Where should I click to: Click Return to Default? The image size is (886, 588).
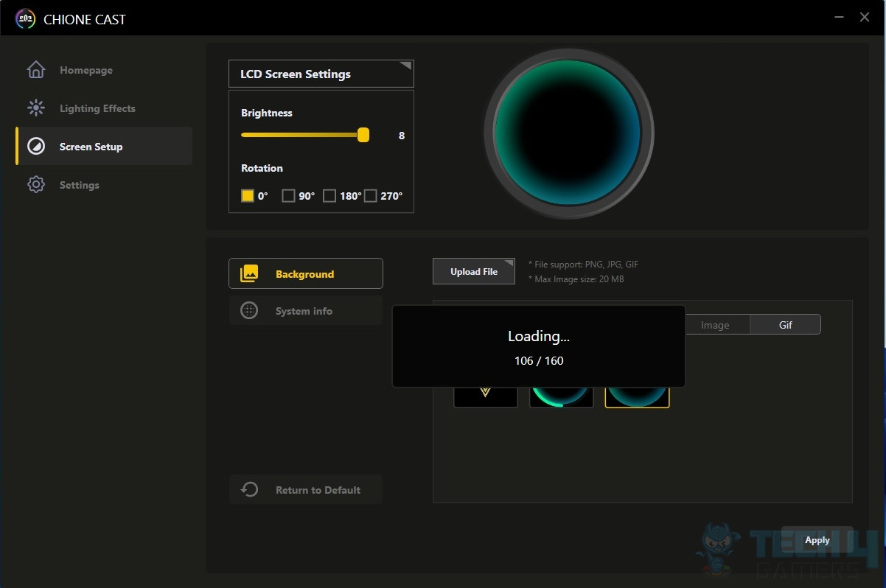click(306, 489)
